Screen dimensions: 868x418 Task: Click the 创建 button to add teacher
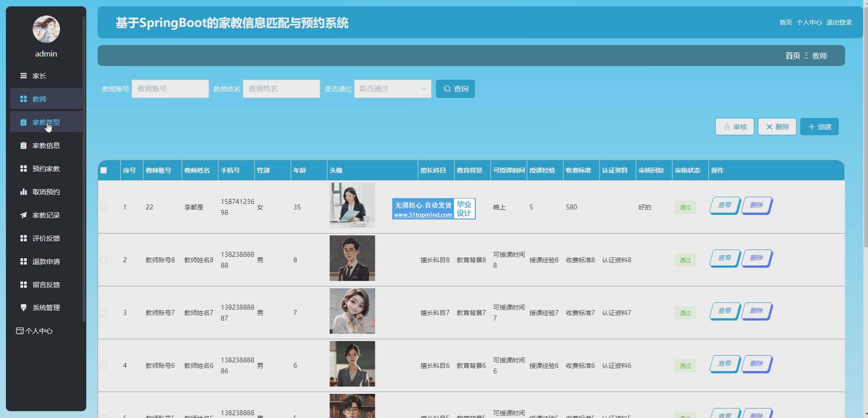[819, 127]
